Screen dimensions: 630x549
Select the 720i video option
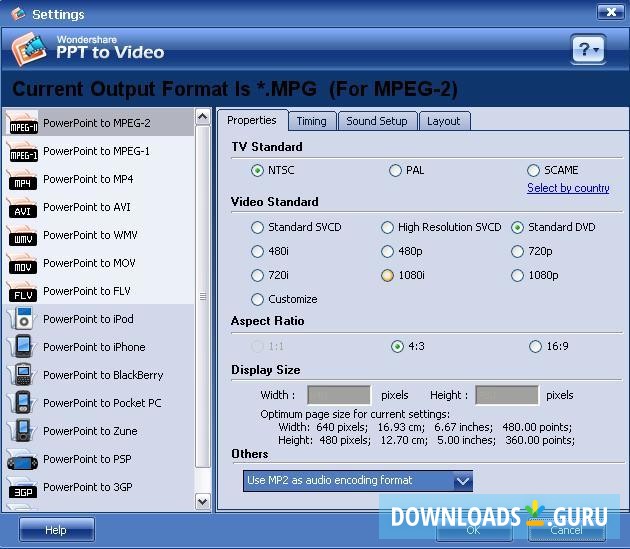[x=257, y=276]
